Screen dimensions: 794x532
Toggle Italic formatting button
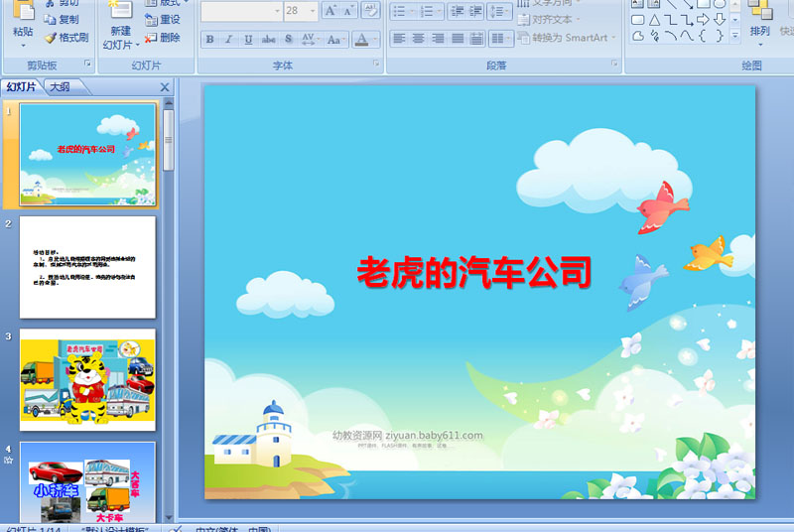click(229, 39)
